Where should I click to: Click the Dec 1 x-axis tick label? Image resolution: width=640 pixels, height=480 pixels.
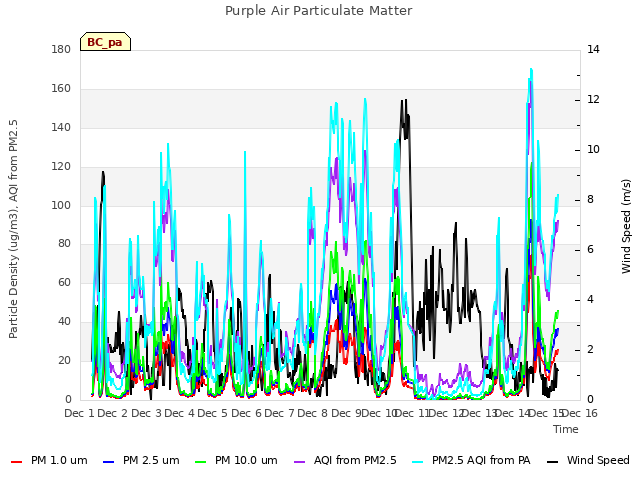pyautogui.click(x=80, y=413)
